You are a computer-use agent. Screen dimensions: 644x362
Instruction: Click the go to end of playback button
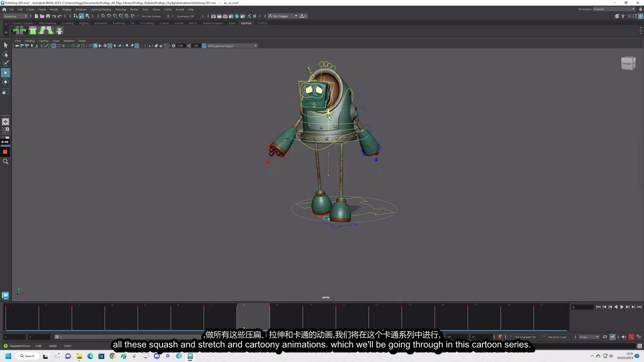[x=639, y=307]
